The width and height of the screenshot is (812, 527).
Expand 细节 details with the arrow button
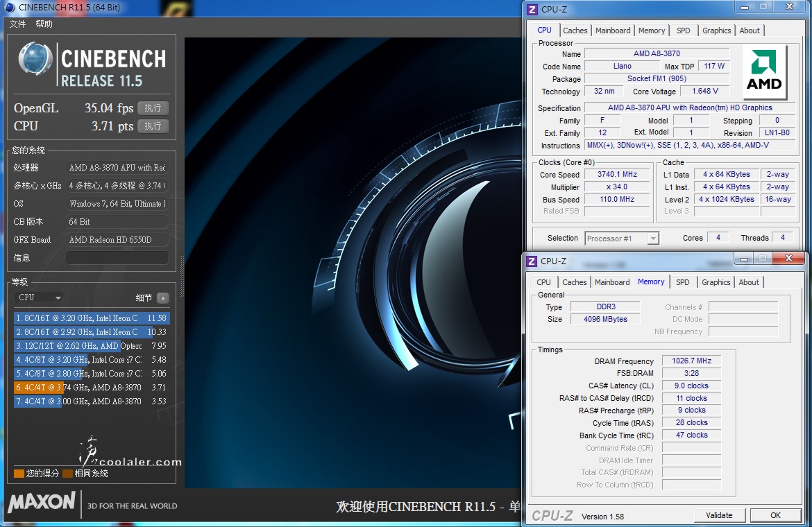[162, 298]
